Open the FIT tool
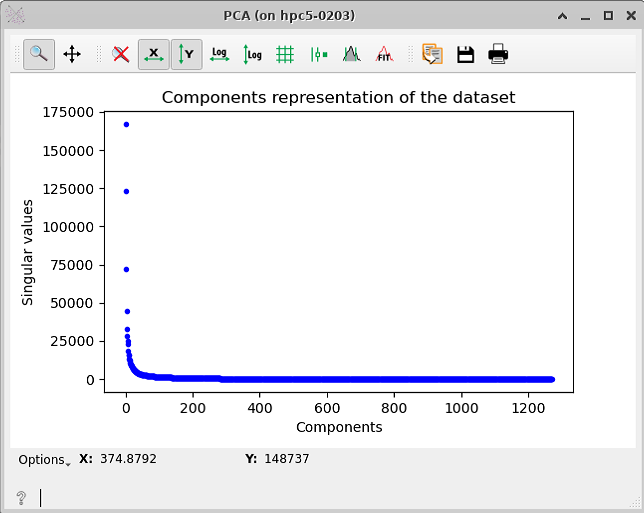The image size is (644, 513). [x=384, y=54]
